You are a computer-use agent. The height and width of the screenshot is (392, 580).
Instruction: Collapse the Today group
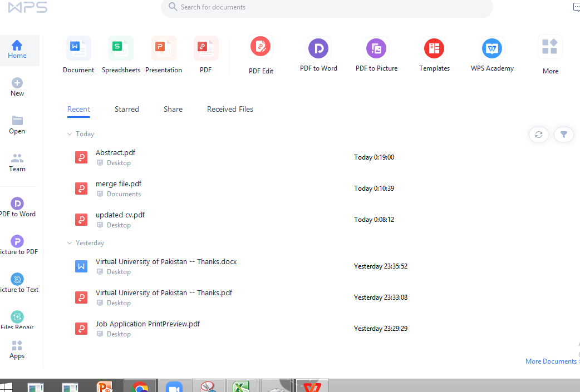[x=69, y=133]
